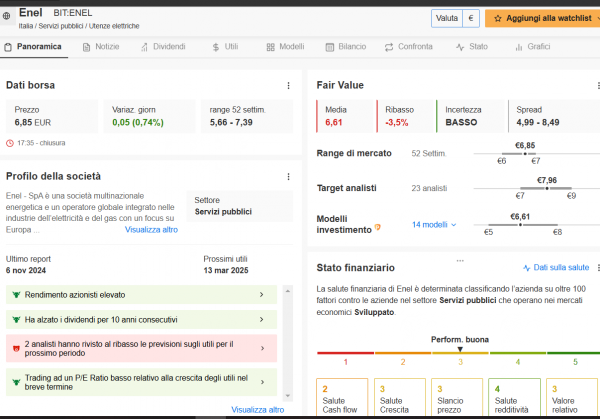Open Dati borsa three-dot options menu
This screenshot has height=419, width=600.
(x=288, y=86)
